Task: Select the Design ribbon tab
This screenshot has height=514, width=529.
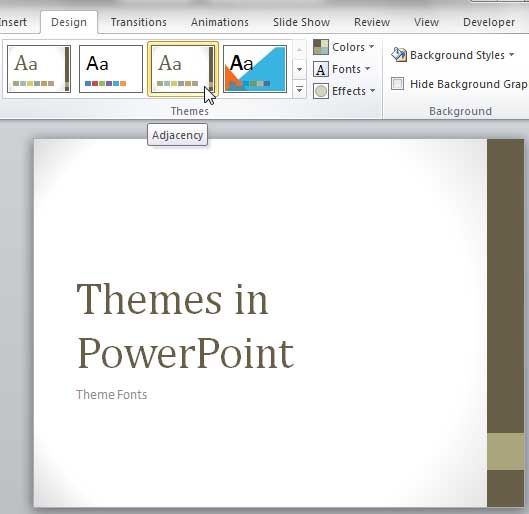Action: click(x=69, y=22)
